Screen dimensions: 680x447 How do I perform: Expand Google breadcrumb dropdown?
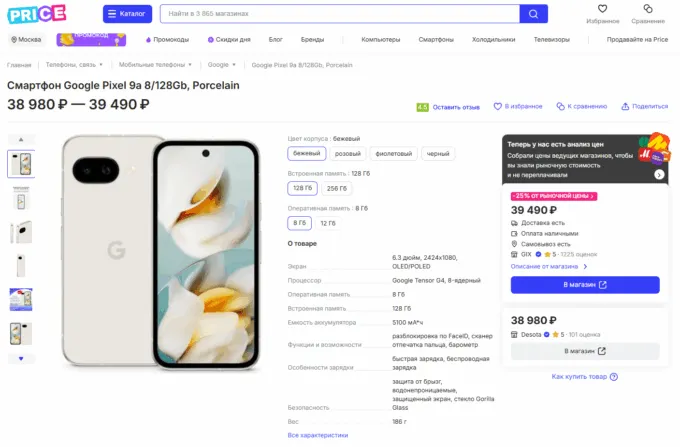point(238,65)
